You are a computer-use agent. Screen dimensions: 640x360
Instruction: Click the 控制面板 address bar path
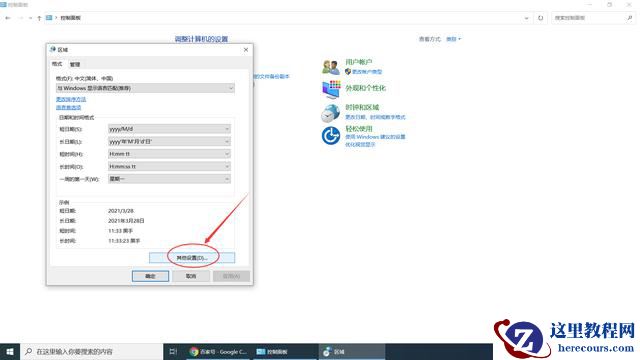71,18
